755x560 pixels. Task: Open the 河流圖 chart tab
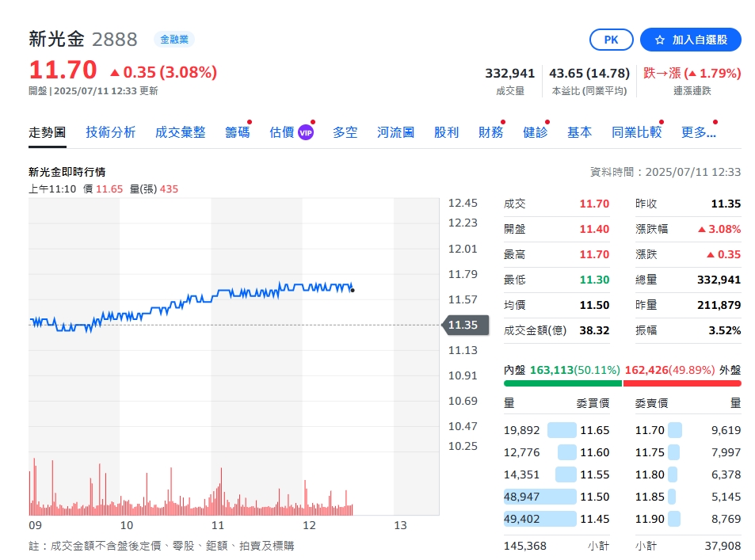pyautogui.click(x=397, y=133)
